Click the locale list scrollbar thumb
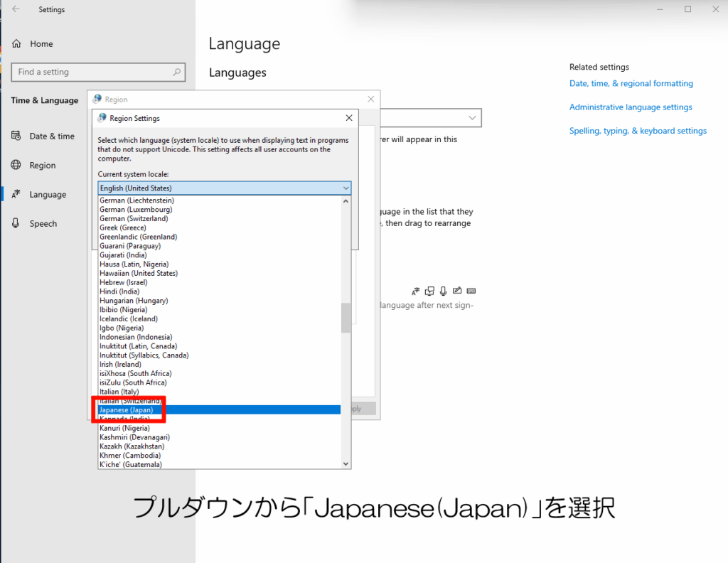The height and width of the screenshot is (563, 728). point(346,318)
